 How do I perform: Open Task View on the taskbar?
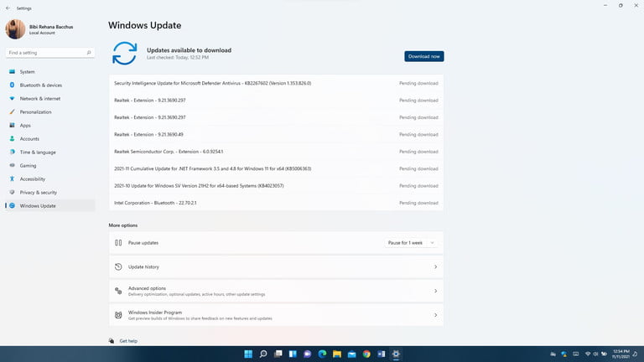pyautogui.click(x=278, y=354)
